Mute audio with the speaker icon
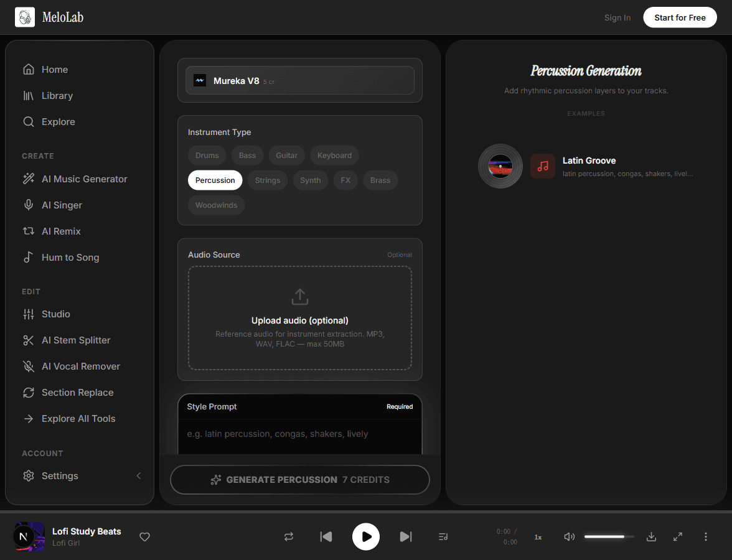 (569, 536)
